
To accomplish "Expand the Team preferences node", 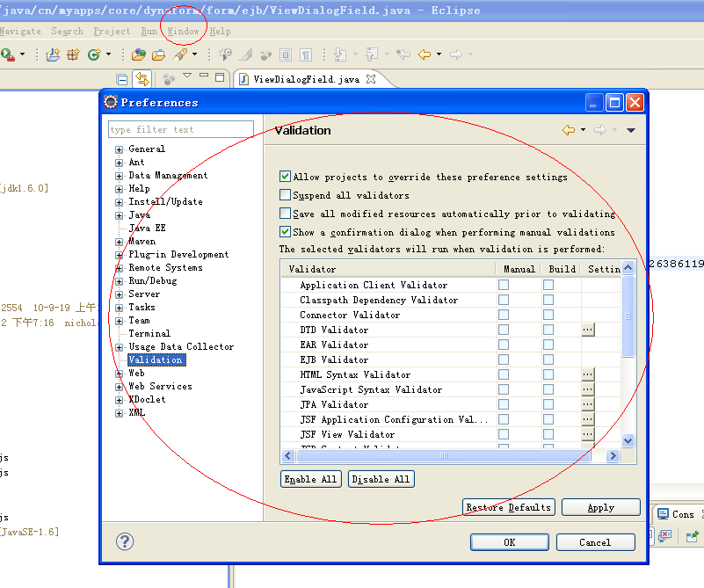I will click(x=119, y=321).
